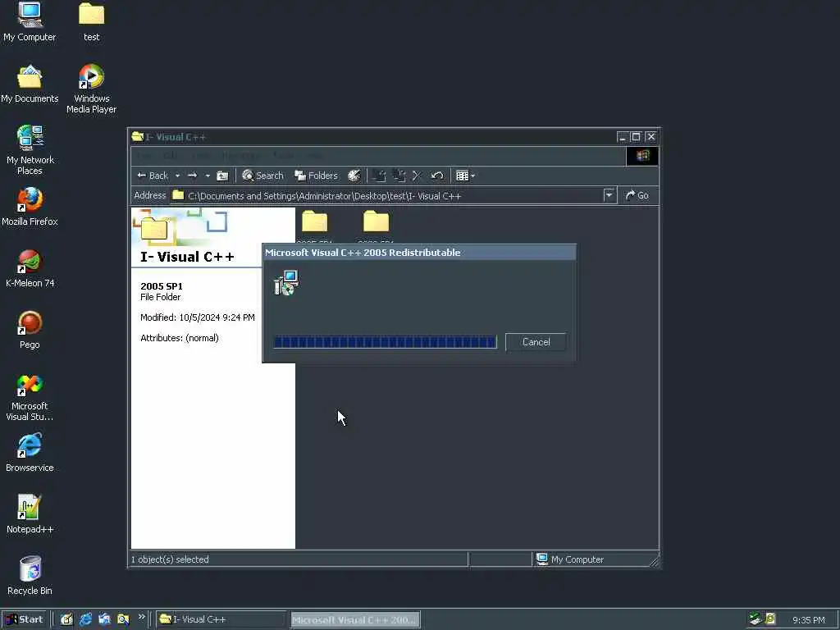Open the test folder on desktop

point(92,21)
